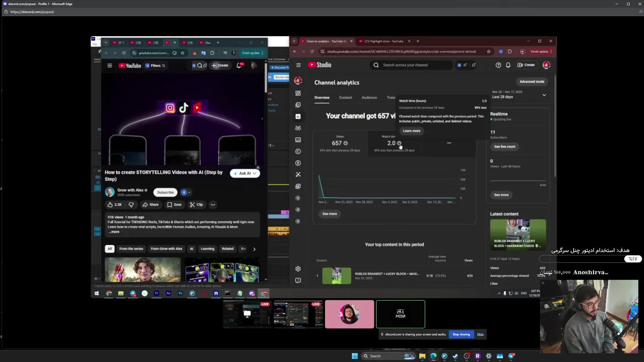Click the Clip button under the video
Viewport: 644px width, 362px height.
click(196, 205)
